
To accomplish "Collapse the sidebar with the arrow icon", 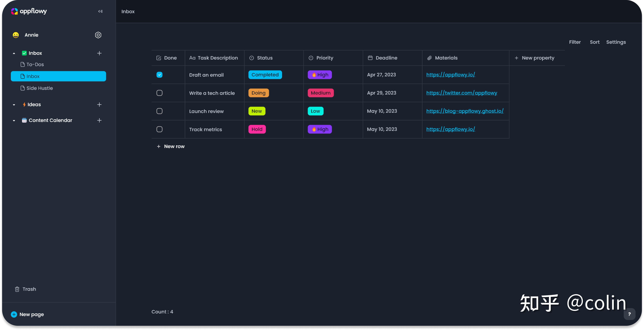I will pyautogui.click(x=100, y=11).
